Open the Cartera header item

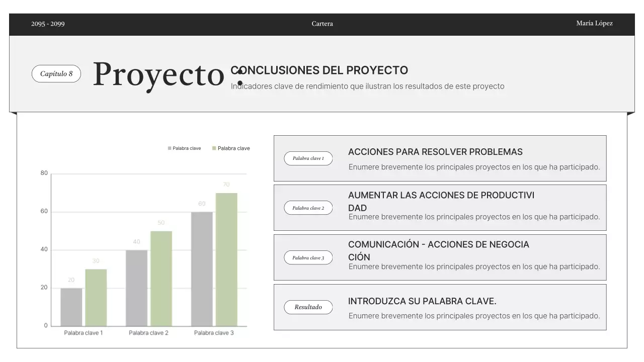point(322,23)
